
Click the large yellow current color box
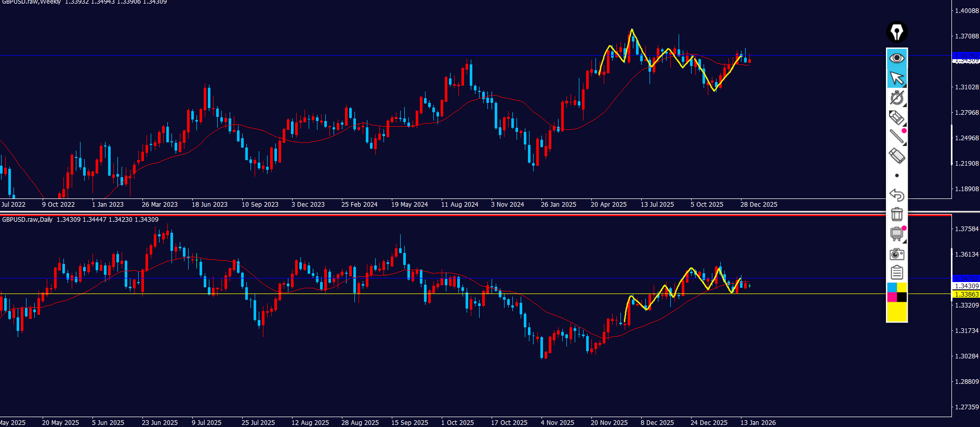(897, 312)
